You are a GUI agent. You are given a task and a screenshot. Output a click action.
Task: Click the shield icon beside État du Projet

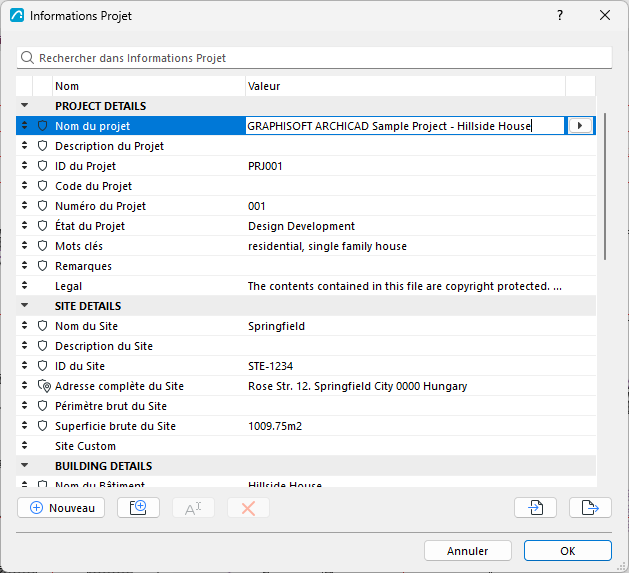[x=43, y=226]
